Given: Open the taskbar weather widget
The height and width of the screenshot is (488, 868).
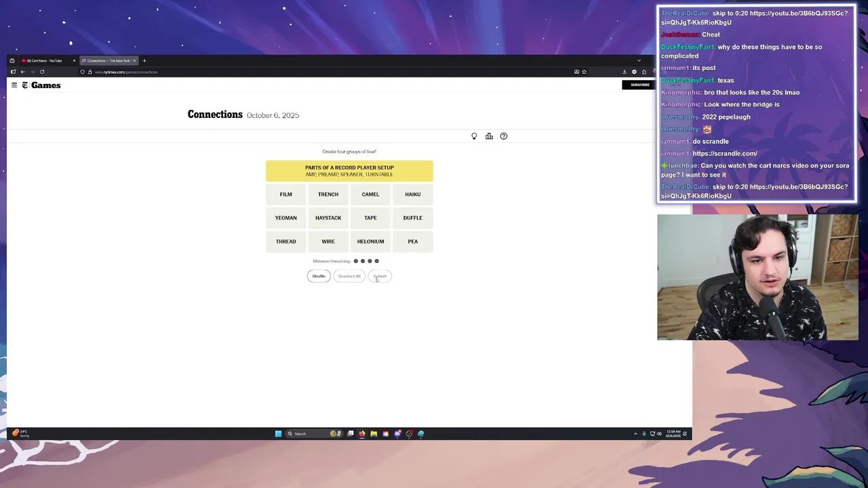Looking at the screenshot, I should (21, 434).
